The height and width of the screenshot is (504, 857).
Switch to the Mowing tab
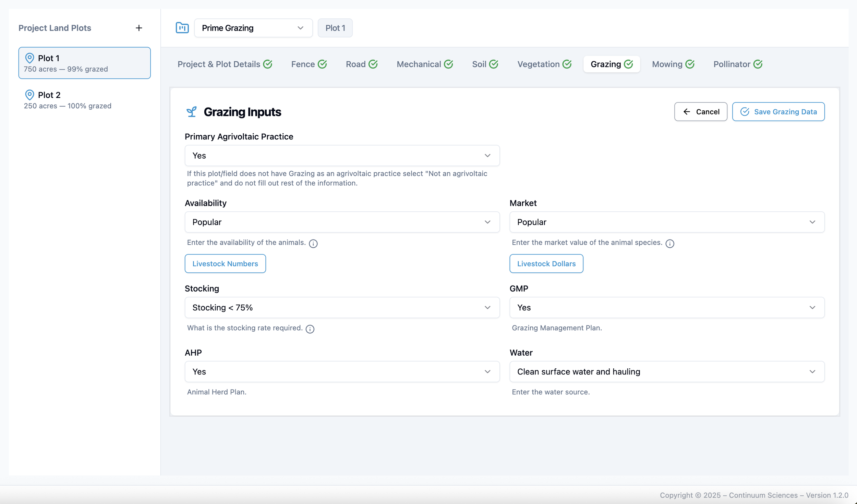point(667,64)
